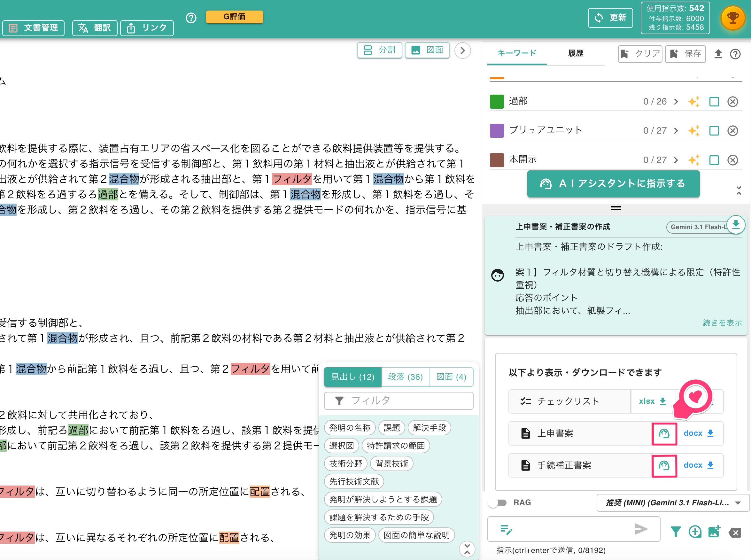Jump to 図面の簡単な説明 heading chip
Image resolution: width=751 pixels, height=560 pixels.
click(x=417, y=535)
